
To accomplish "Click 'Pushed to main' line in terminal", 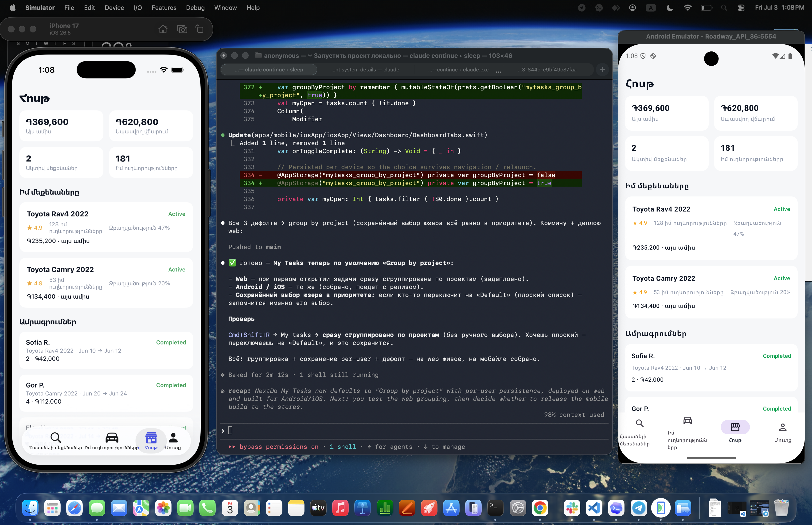I will pyautogui.click(x=254, y=247).
